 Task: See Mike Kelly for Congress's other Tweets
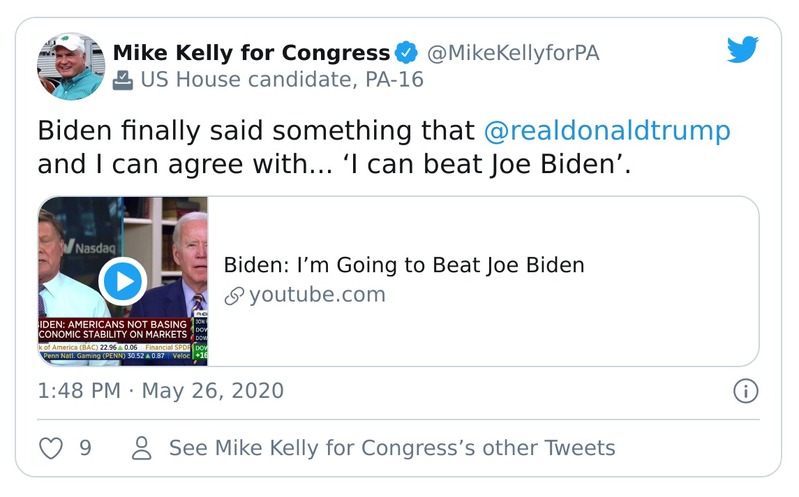coord(392,448)
